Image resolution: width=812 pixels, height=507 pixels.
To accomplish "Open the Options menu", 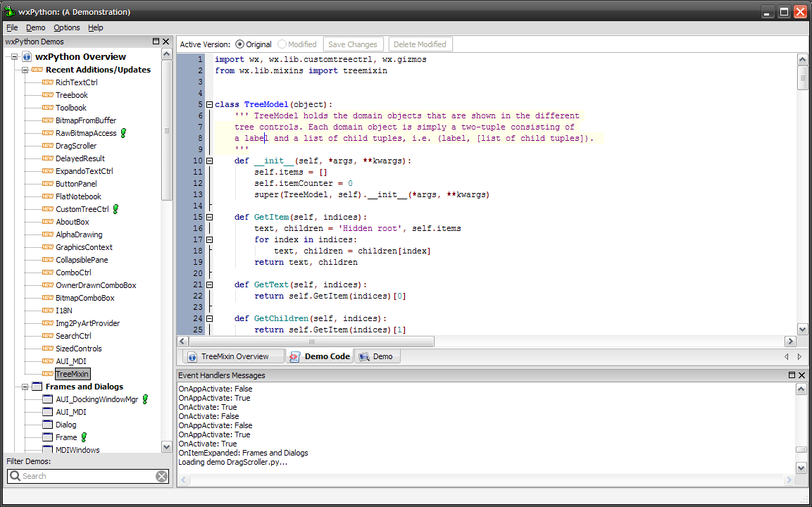I will click(x=67, y=27).
